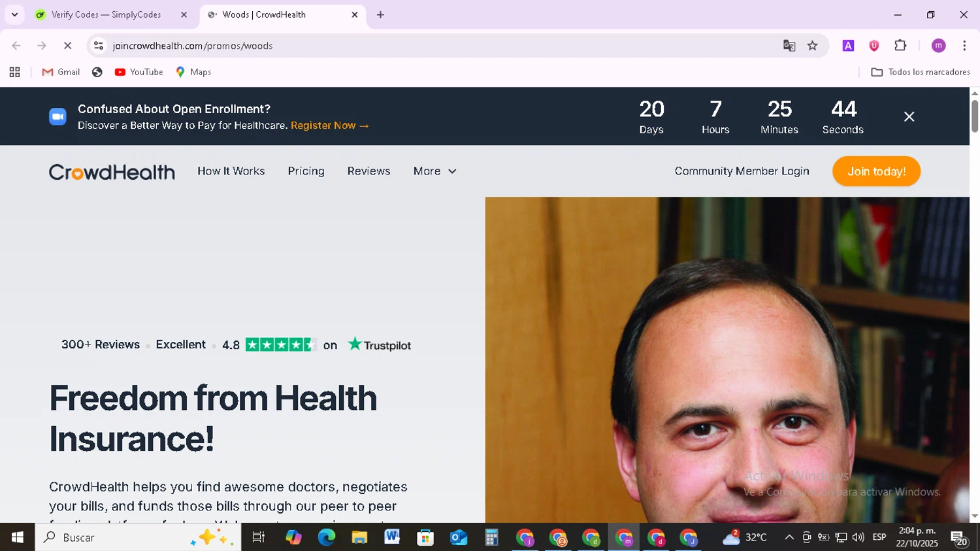View site information icon in address bar
This screenshot has width=980, height=551.
[99, 46]
